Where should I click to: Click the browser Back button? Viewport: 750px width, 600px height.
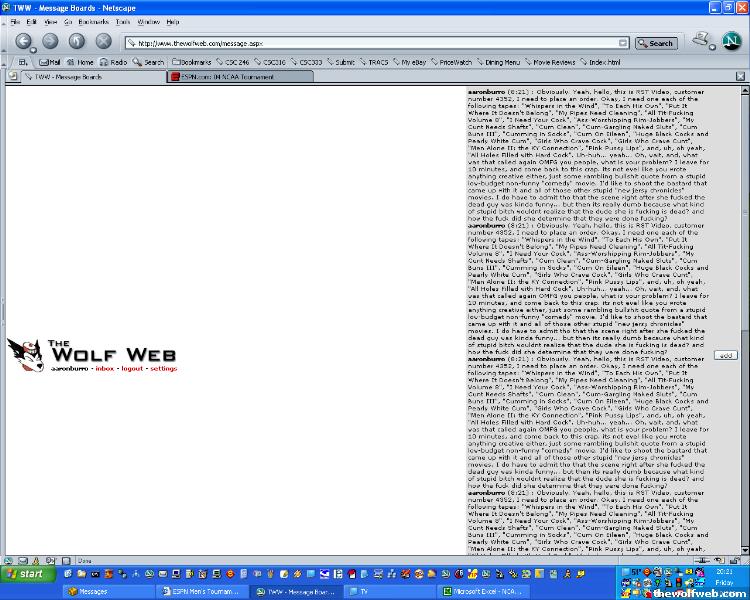tap(22, 41)
